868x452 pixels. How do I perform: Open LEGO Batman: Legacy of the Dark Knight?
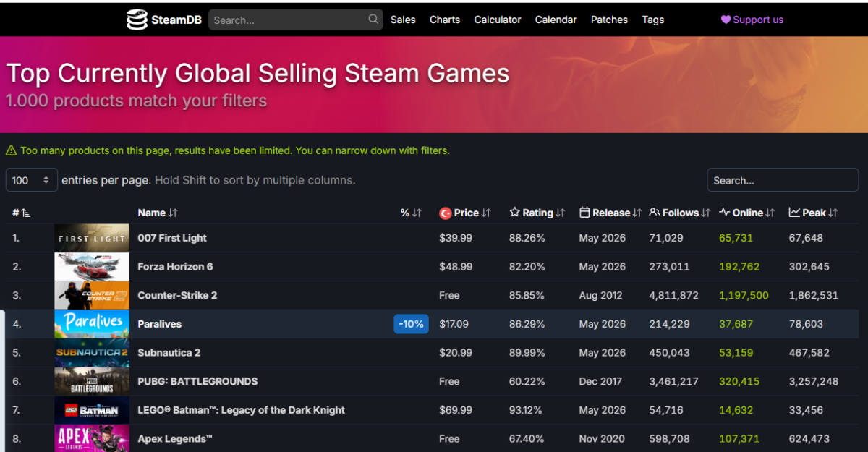click(242, 410)
